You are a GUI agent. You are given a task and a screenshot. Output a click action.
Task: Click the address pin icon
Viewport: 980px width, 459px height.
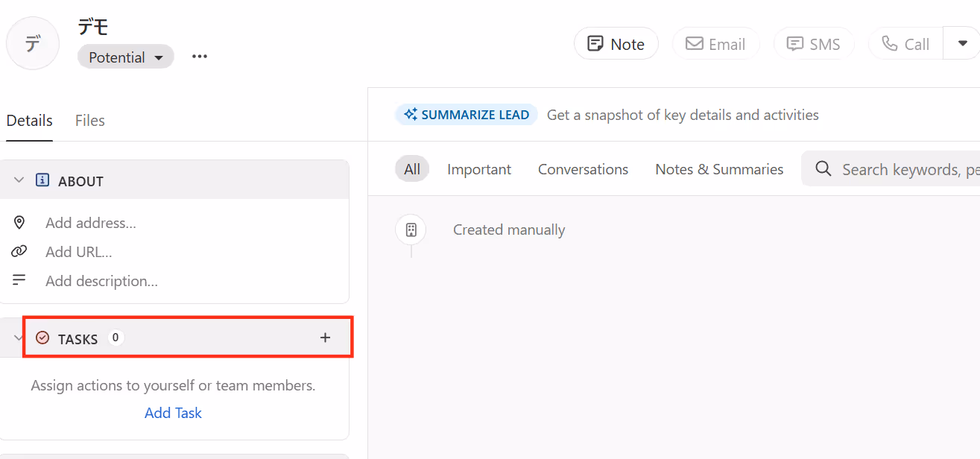click(19, 223)
